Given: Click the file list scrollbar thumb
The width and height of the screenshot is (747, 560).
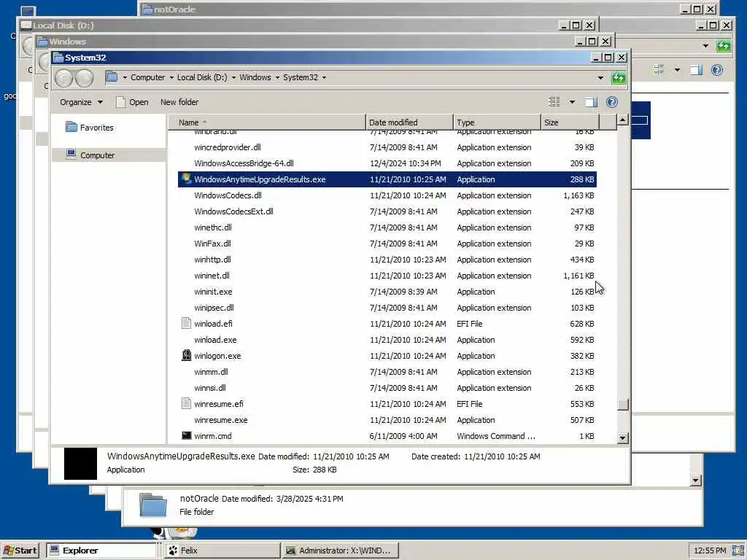Looking at the screenshot, I should 622,404.
